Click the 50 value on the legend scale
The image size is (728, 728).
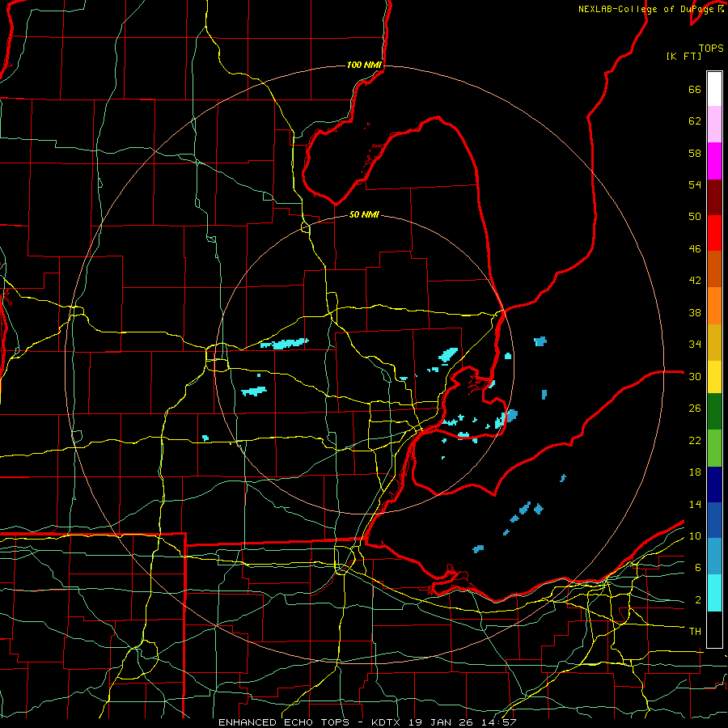[695, 217]
